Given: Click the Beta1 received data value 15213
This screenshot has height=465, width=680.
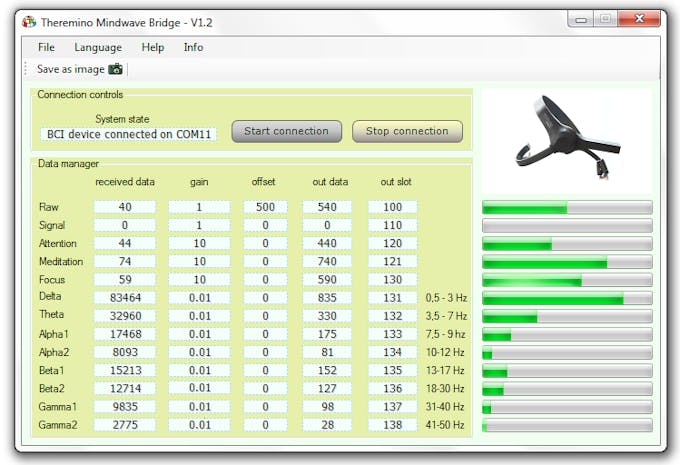Looking at the screenshot, I should point(125,370).
